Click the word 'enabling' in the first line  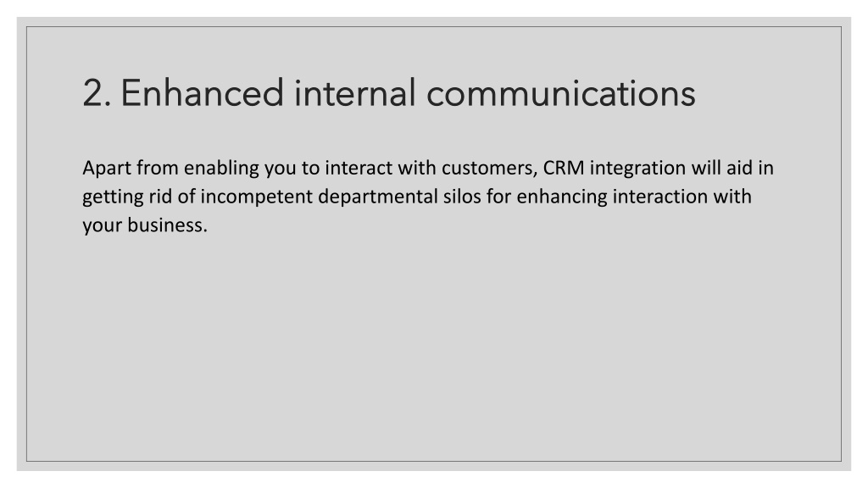221,169
